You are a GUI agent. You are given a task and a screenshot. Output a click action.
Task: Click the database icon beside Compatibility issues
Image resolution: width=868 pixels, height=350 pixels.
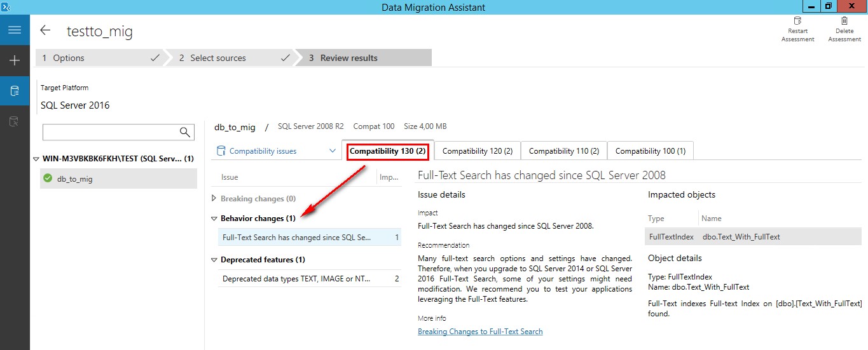point(221,151)
